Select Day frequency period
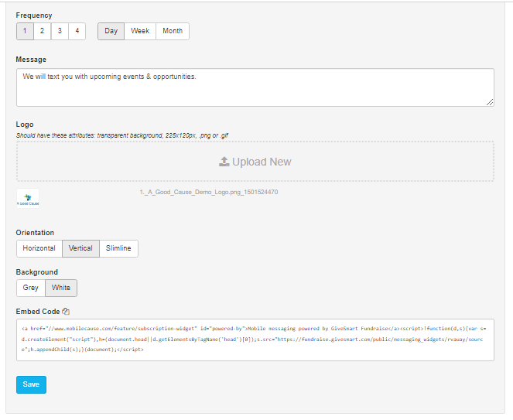Image resolution: width=513 pixels, height=420 pixels. click(x=111, y=31)
